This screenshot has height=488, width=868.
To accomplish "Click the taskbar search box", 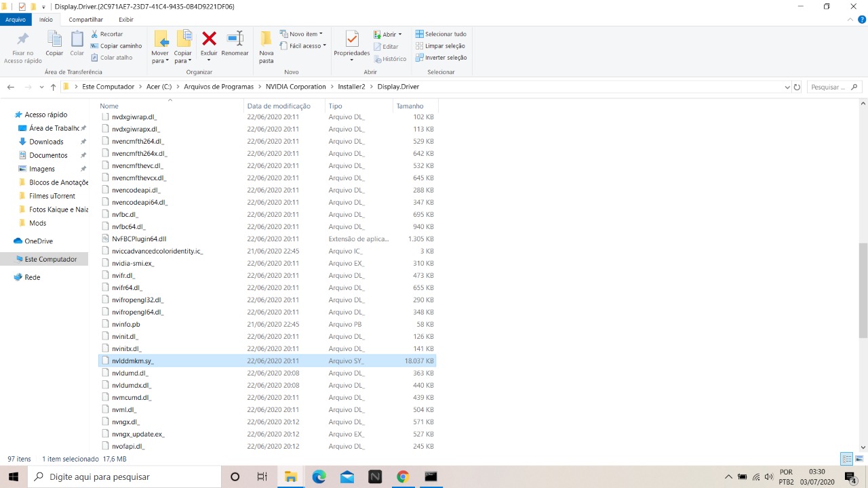I will click(x=124, y=476).
